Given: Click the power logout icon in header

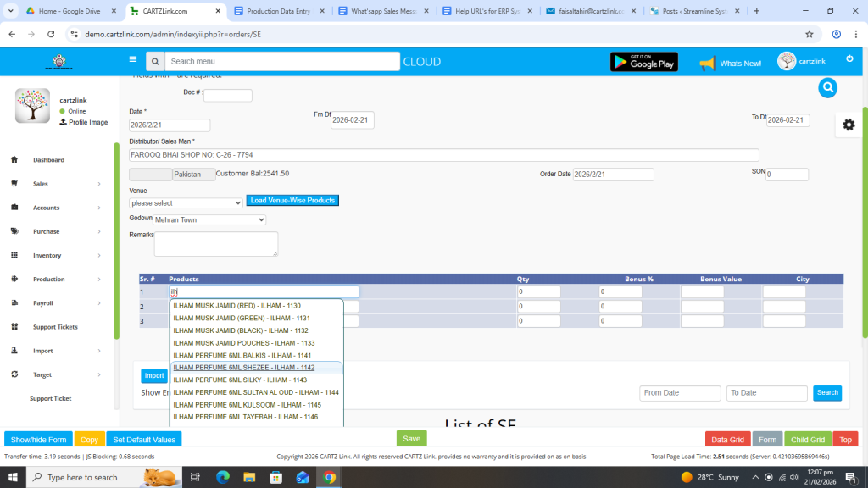Looking at the screenshot, I should point(849,58).
